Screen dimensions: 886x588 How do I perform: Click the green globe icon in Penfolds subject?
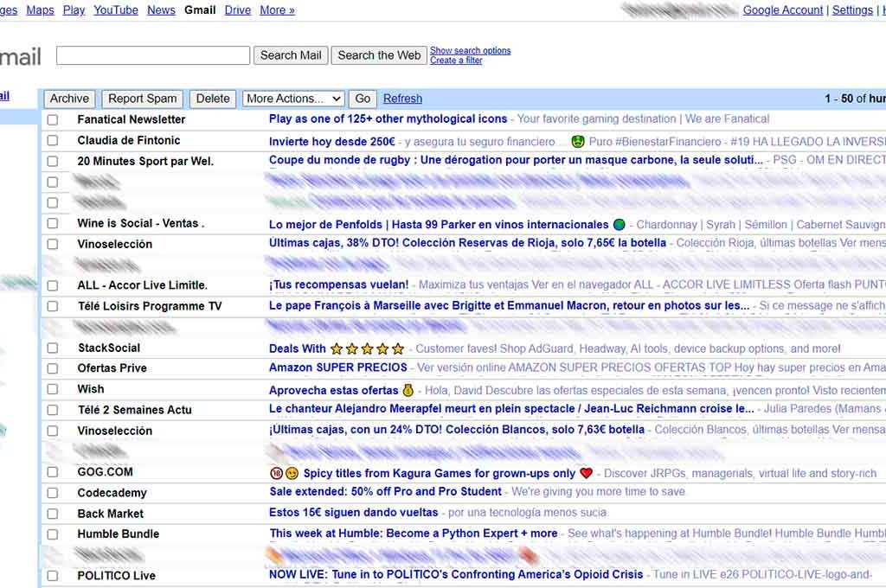pos(620,225)
